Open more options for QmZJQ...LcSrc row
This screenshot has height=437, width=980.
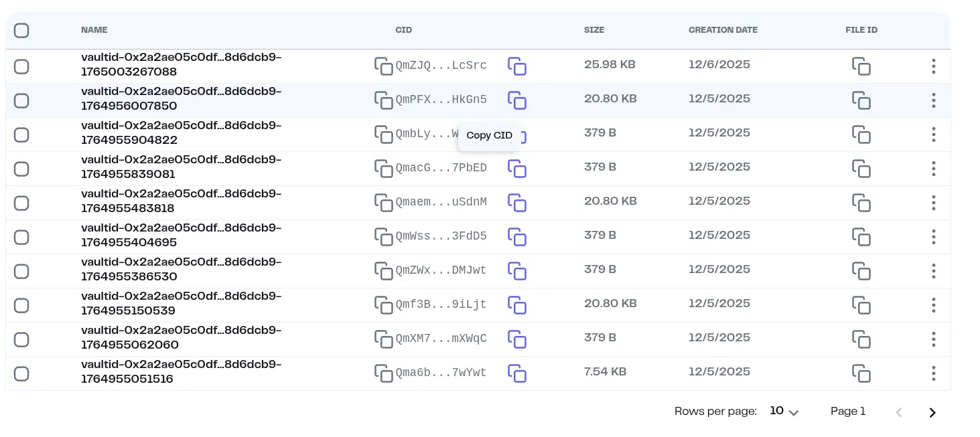coord(933,66)
